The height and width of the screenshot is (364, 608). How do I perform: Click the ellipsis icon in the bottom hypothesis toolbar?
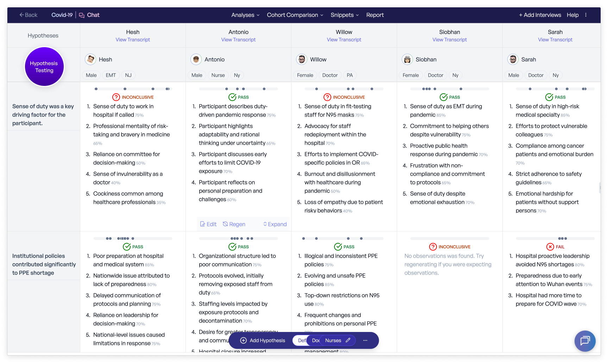point(365,340)
